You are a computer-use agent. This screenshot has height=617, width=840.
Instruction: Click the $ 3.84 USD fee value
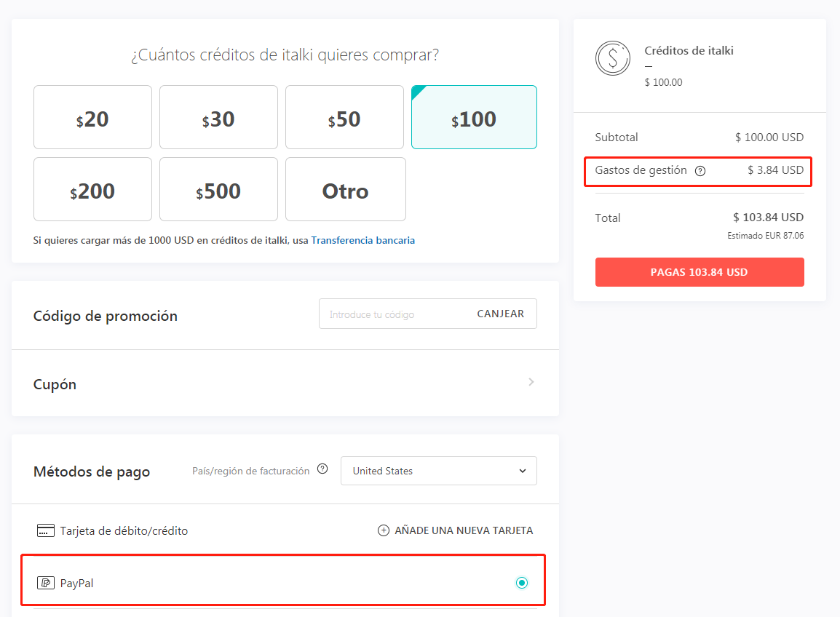pos(776,170)
